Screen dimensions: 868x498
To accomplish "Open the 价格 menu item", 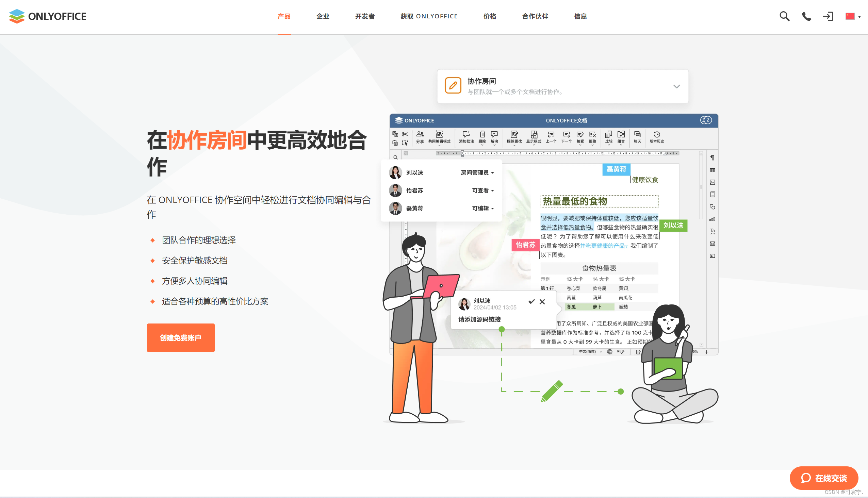I will pos(490,16).
